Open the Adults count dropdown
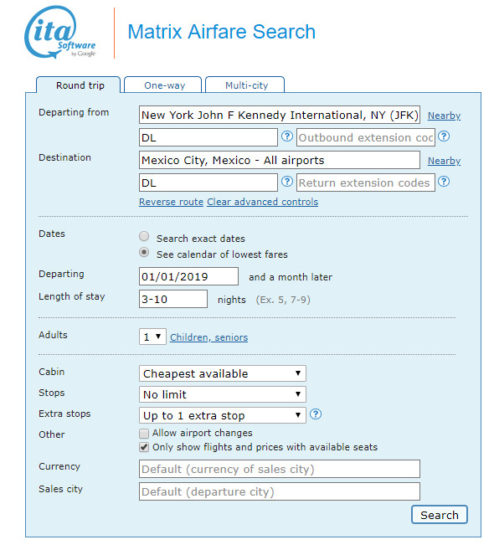 [153, 337]
